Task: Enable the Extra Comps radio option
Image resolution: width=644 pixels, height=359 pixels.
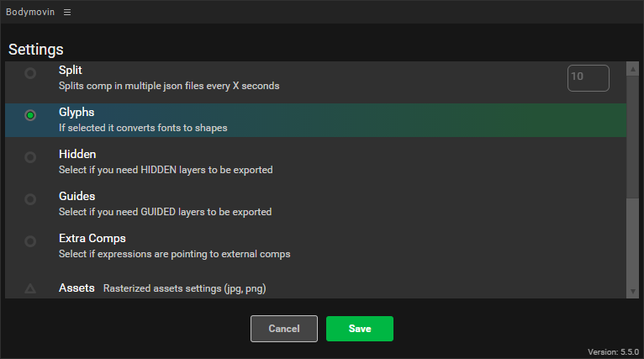Action: coord(30,241)
